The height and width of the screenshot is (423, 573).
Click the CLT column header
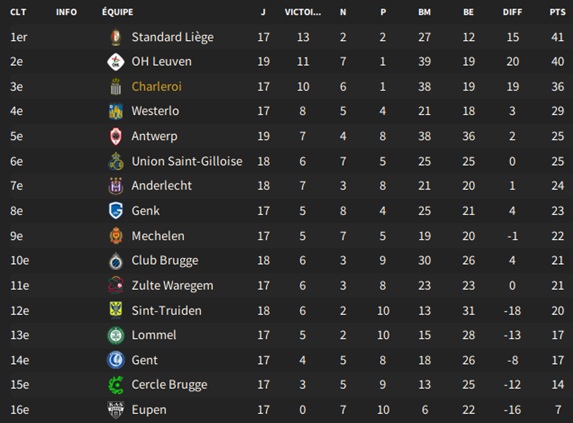click(18, 12)
